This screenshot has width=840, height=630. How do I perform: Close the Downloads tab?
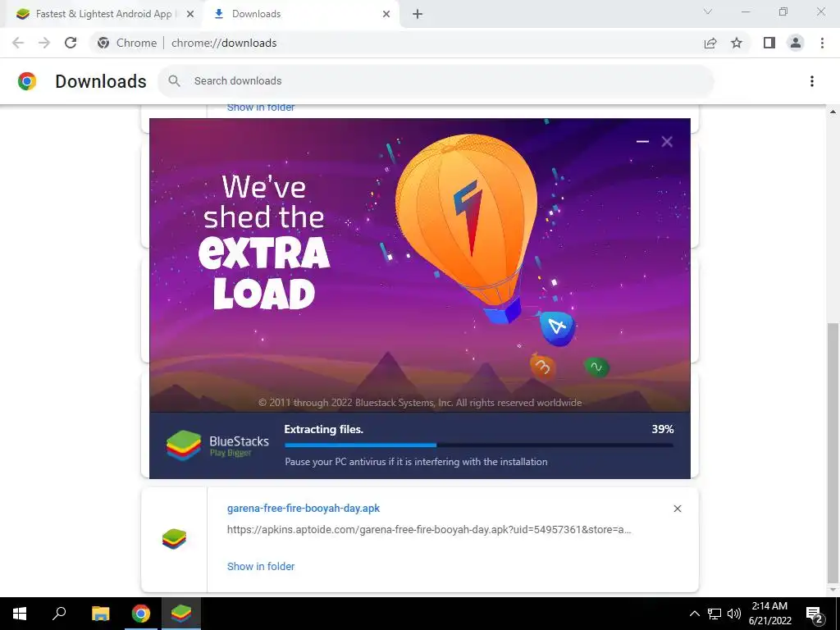pos(386,14)
